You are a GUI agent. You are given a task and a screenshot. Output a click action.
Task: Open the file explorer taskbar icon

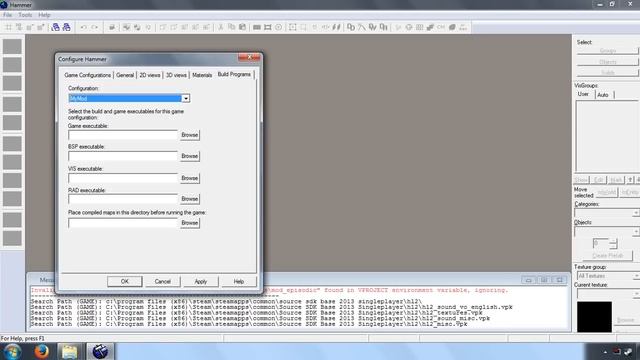(69, 351)
